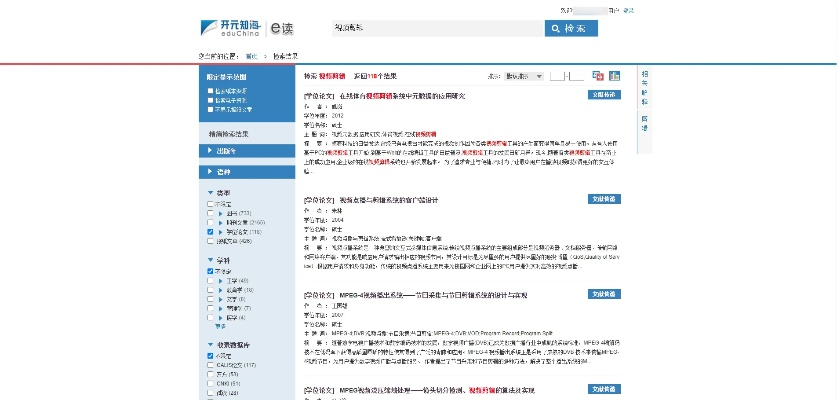This screenshot has height=400, width=837.
Task: Check the 图书 (733) type checkbox
Action: [211, 213]
